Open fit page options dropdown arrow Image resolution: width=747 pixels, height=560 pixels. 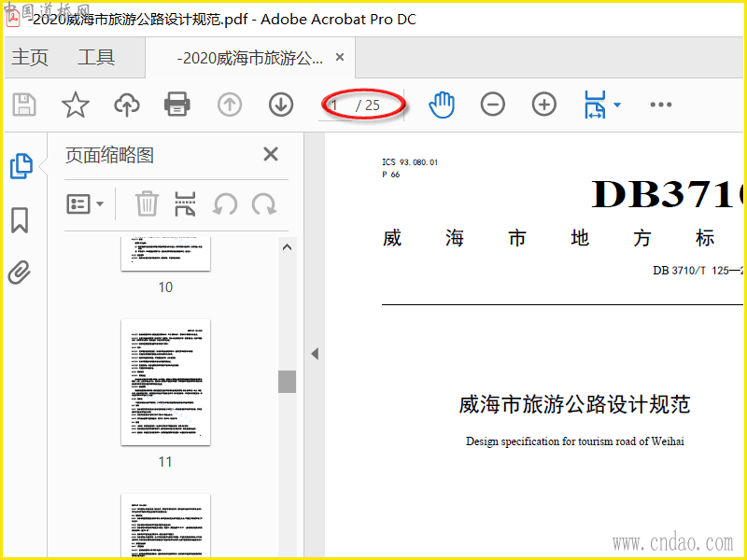(617, 105)
